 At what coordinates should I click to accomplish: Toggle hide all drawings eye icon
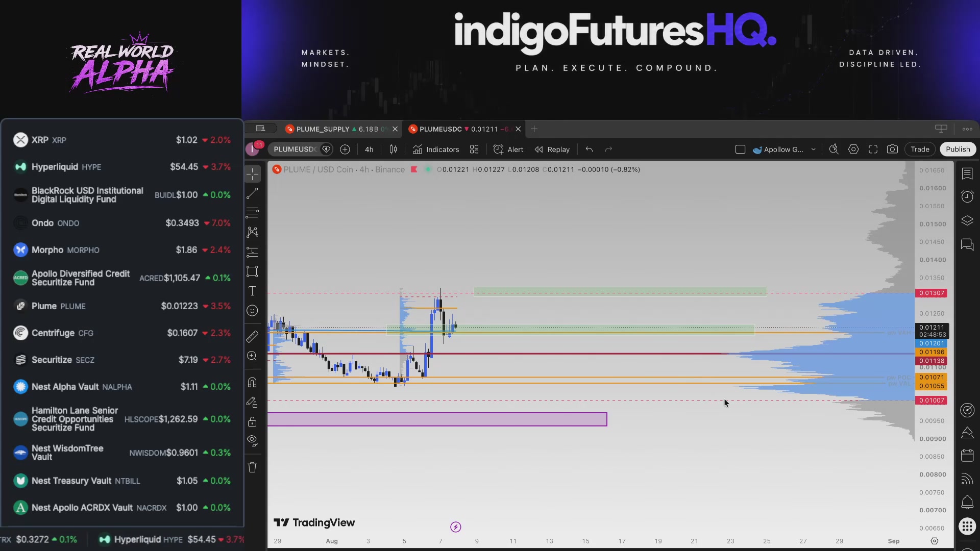coord(253,441)
